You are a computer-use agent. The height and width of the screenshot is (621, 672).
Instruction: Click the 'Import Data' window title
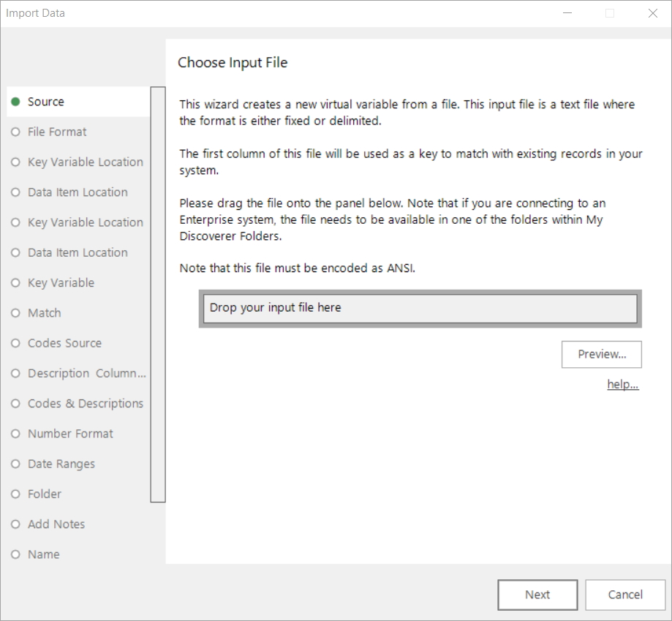[x=36, y=13]
